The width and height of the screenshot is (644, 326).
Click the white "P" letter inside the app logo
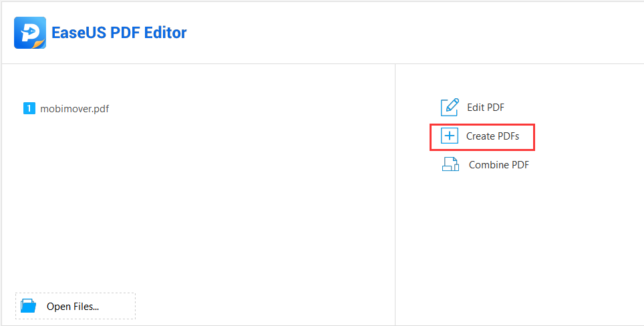click(29, 32)
